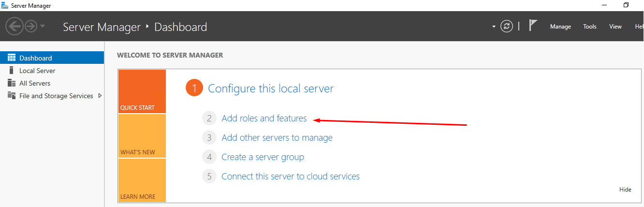
Task: Click Connect this server to cloud services
Action: [290, 177]
